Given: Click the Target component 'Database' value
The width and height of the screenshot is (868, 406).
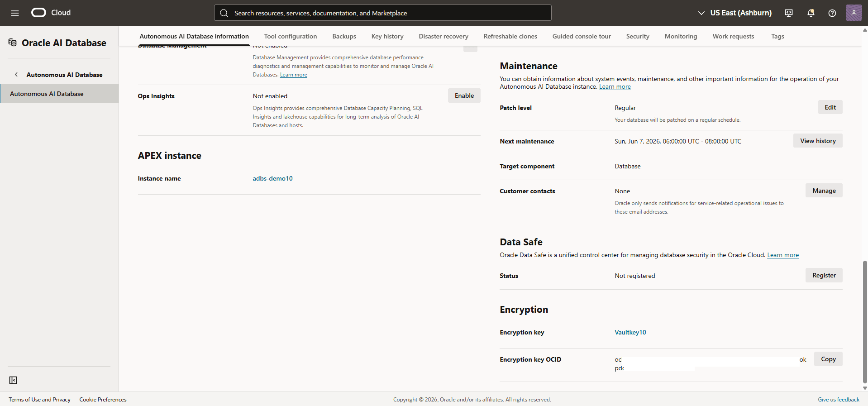Looking at the screenshot, I should 627,166.
